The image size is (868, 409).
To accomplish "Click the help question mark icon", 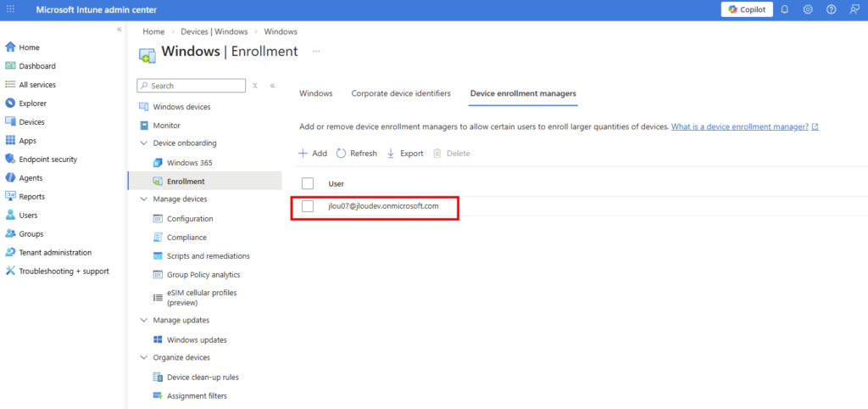I will click(831, 9).
